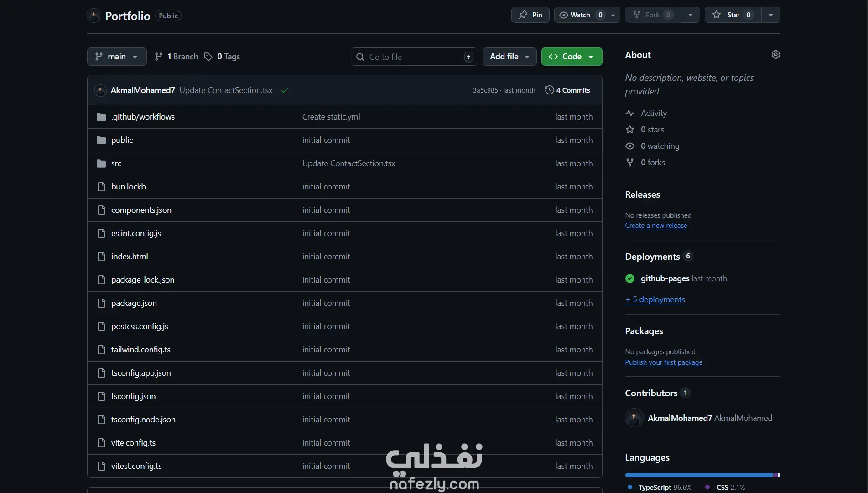Viewport: 868px width, 493px height.
Task: Click Create a new release link
Action: click(656, 226)
